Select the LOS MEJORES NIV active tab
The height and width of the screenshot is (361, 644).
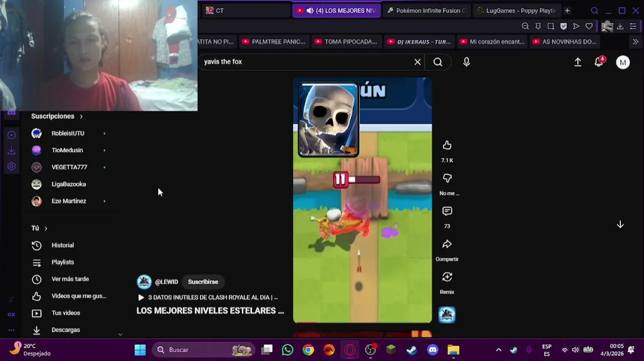coord(337,11)
